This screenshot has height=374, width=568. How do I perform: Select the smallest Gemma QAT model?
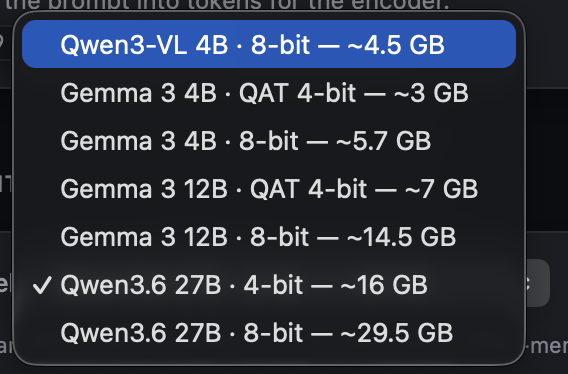pyautogui.click(x=269, y=92)
